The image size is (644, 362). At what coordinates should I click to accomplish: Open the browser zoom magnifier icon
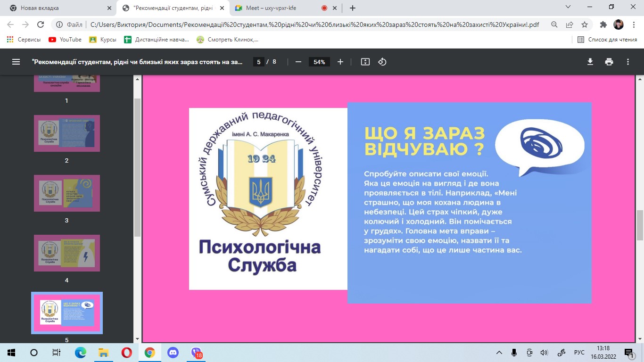(554, 25)
